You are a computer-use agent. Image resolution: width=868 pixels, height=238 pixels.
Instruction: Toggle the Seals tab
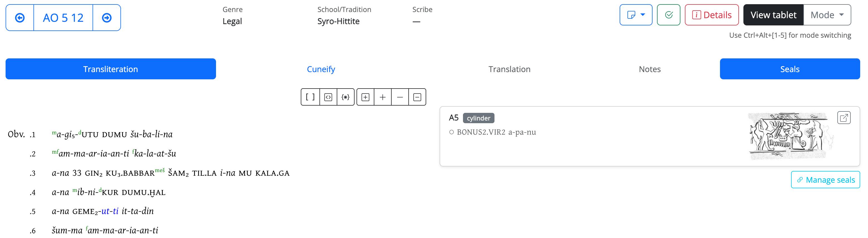(x=790, y=69)
